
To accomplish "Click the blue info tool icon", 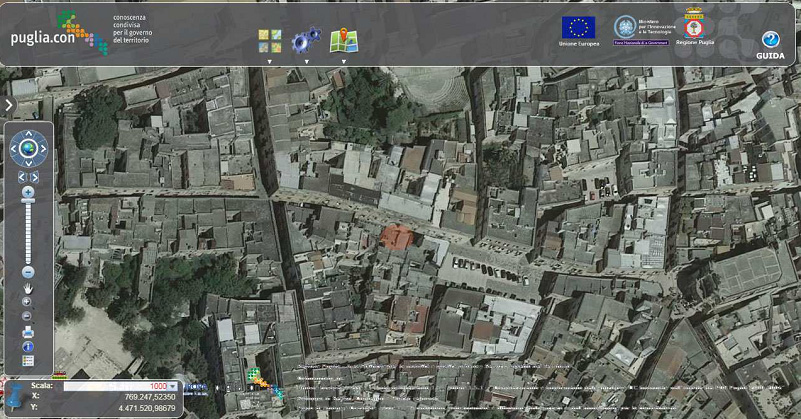I will [x=28, y=347].
